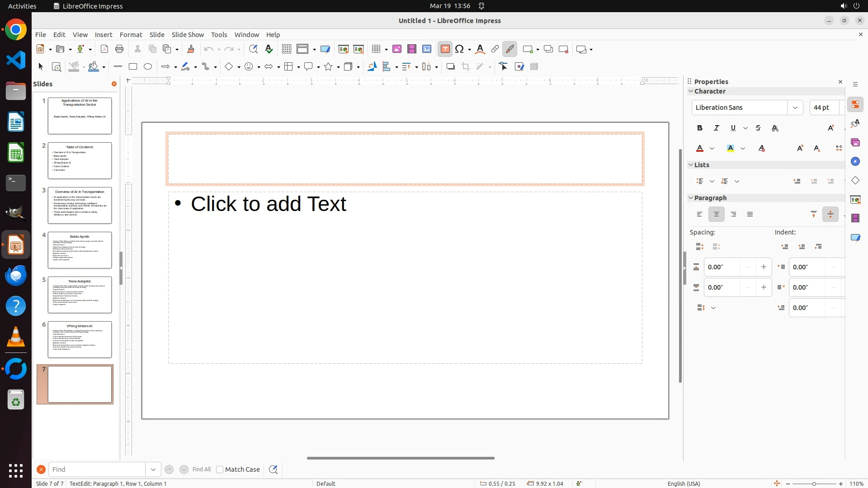The image size is (868, 488).
Task: Set paragraph alignment to Align Right
Action: (x=733, y=215)
